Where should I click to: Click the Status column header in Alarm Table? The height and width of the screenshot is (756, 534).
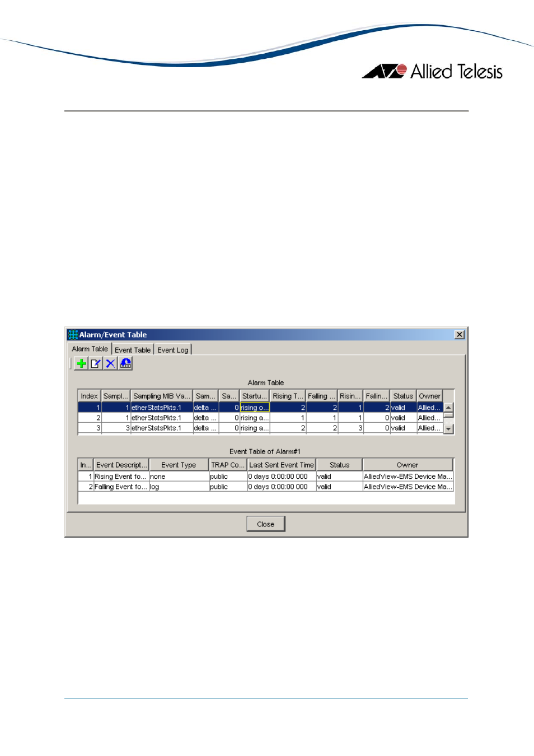[403, 396]
